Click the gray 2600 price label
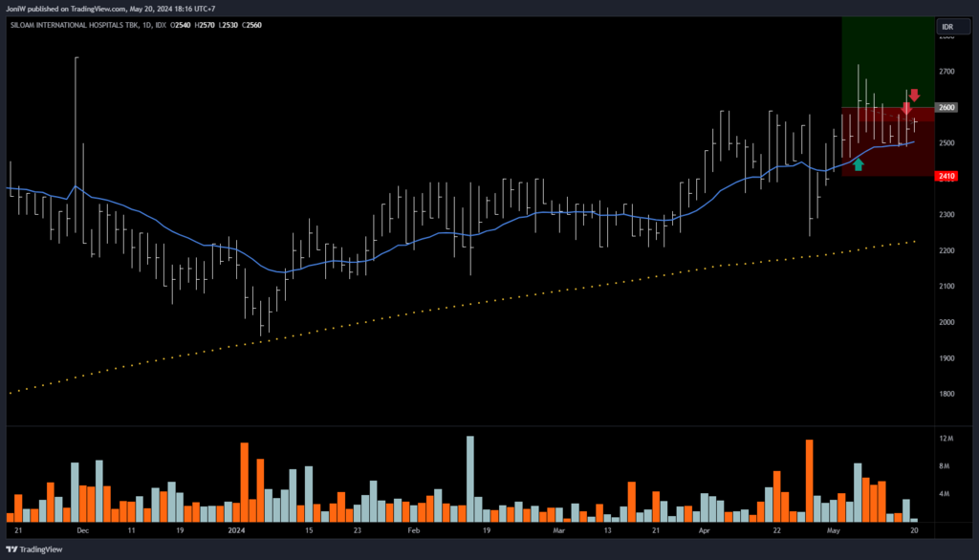 [x=946, y=108]
